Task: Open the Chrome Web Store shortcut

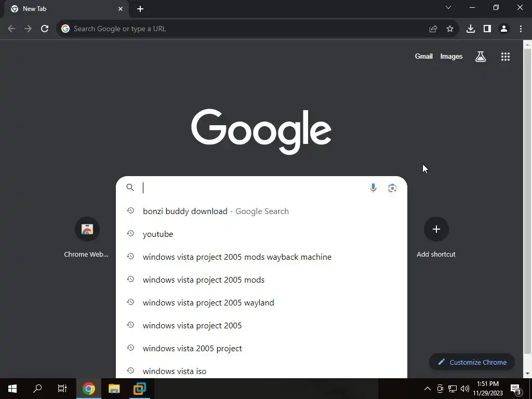Action: click(87, 237)
